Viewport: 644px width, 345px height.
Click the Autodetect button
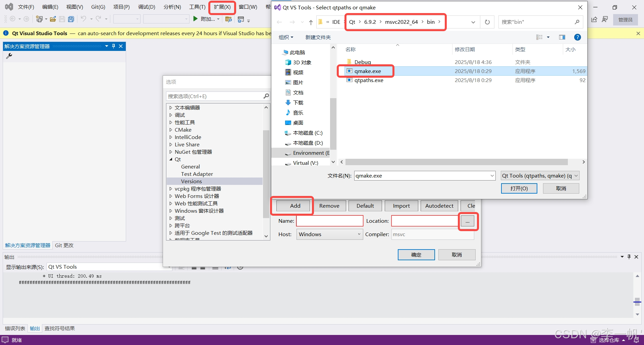point(439,206)
